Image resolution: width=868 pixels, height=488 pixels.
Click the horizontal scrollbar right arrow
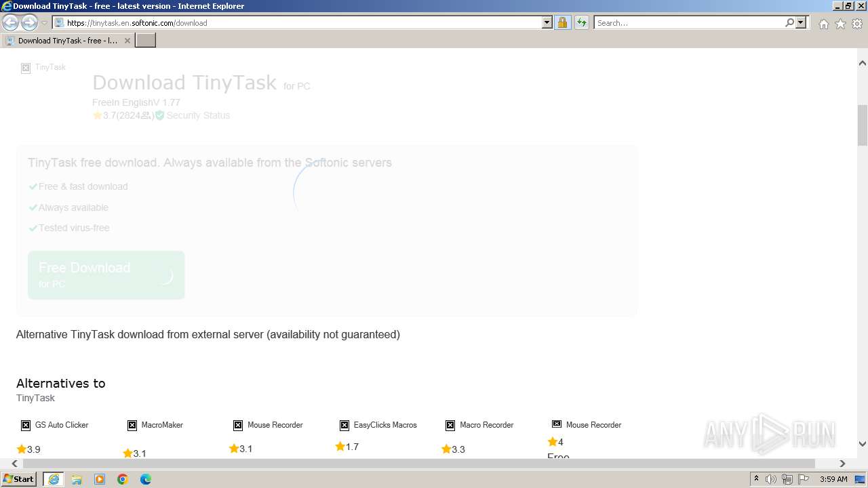point(842,464)
